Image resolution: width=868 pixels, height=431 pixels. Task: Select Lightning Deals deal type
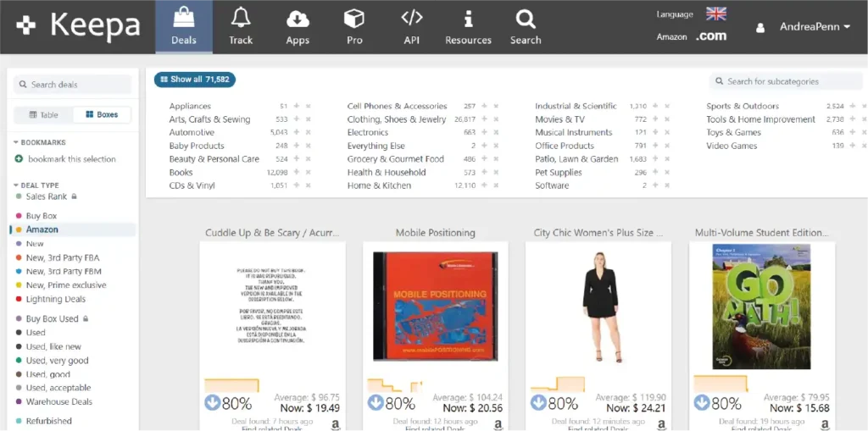click(x=56, y=299)
